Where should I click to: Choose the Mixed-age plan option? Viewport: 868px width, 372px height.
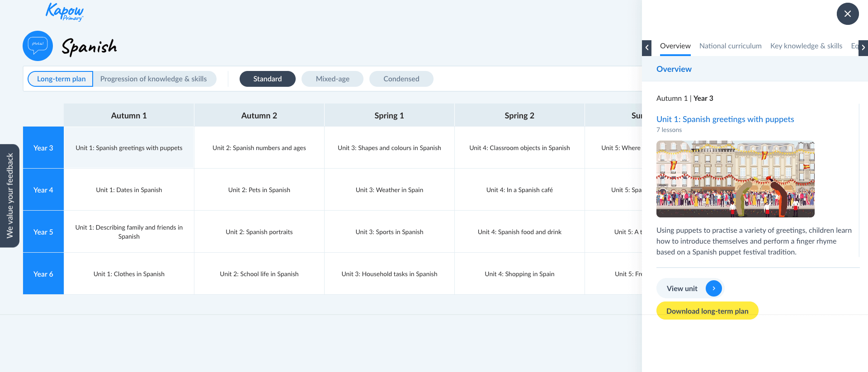click(332, 79)
